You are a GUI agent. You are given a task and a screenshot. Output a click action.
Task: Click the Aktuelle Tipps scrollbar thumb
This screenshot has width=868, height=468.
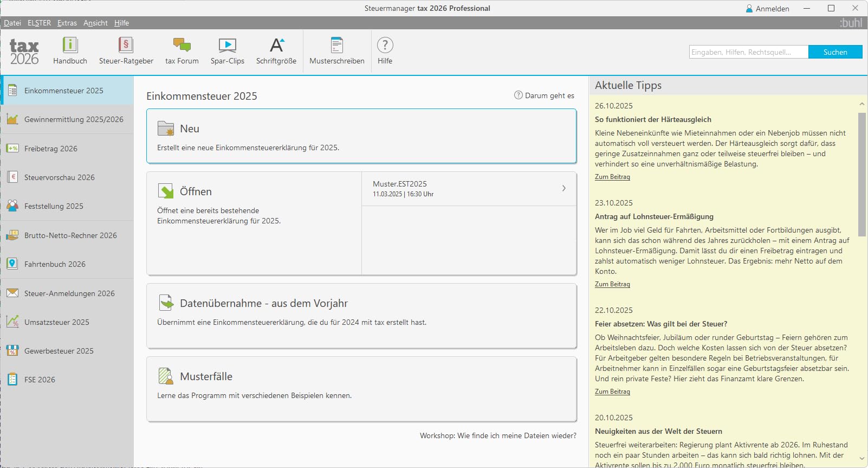(x=861, y=174)
